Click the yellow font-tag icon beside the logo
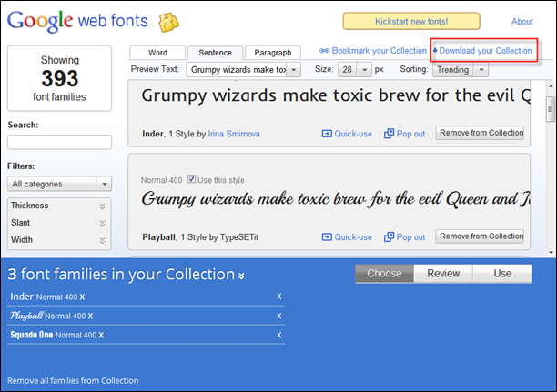The height and width of the screenshot is (392, 557). (168, 23)
